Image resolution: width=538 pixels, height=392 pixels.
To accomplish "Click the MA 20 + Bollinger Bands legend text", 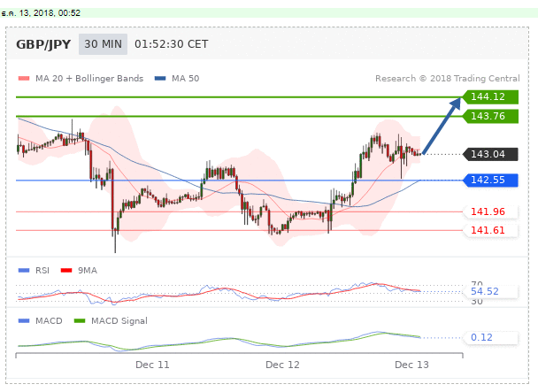I will pos(89,78).
